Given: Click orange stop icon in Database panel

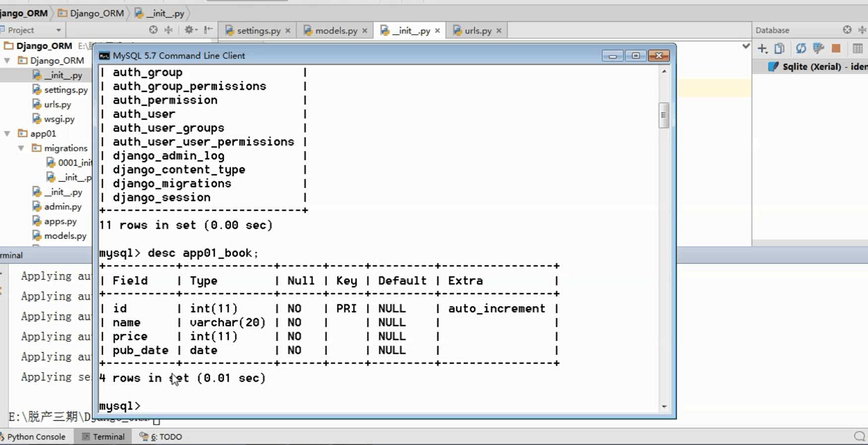Looking at the screenshot, I should pyautogui.click(x=836, y=48).
